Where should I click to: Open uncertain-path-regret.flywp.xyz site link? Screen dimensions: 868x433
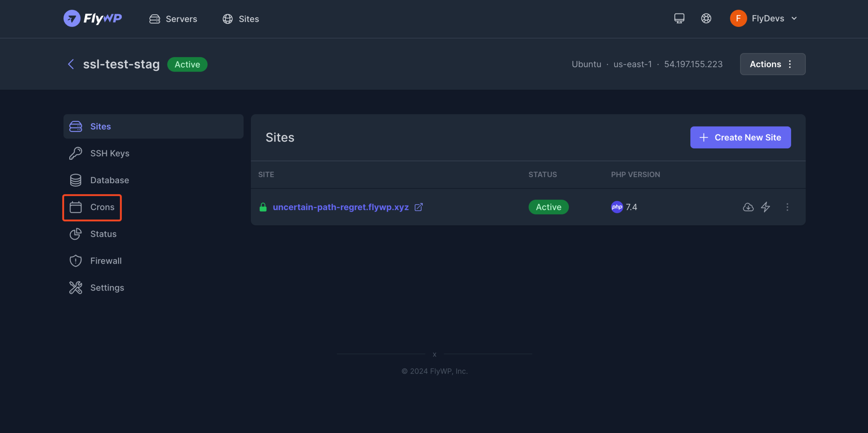point(340,207)
